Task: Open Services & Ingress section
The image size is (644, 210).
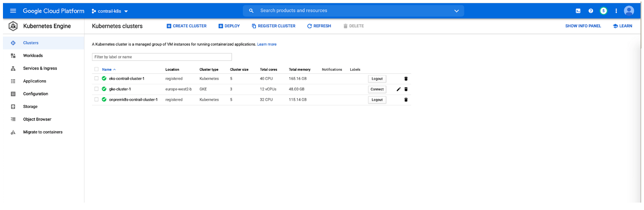Action: 40,68
